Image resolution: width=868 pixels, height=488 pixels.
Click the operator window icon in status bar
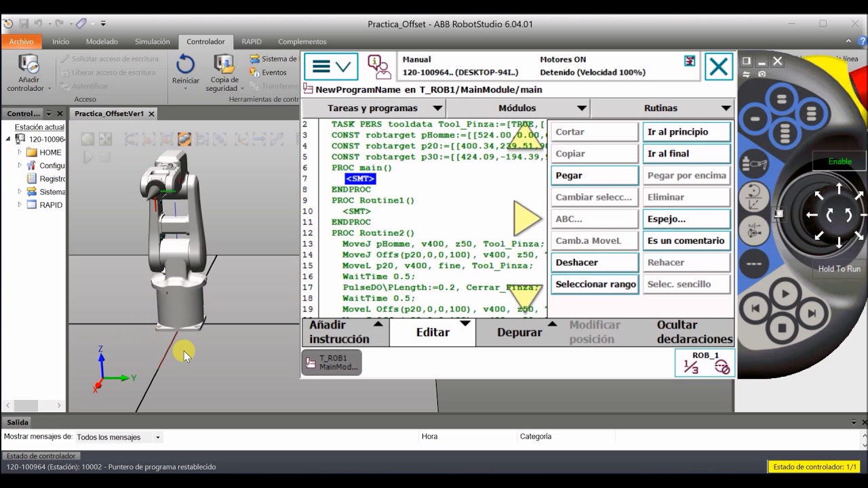[378, 66]
